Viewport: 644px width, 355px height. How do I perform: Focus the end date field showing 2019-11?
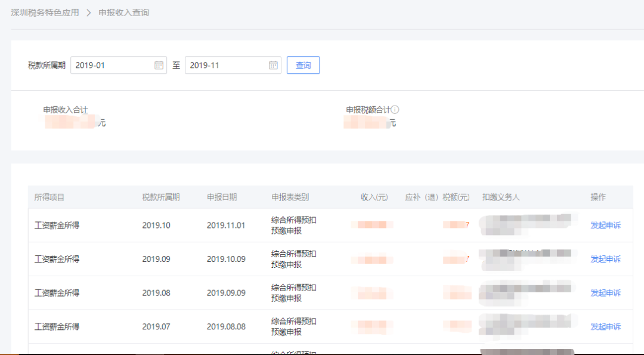click(x=225, y=65)
